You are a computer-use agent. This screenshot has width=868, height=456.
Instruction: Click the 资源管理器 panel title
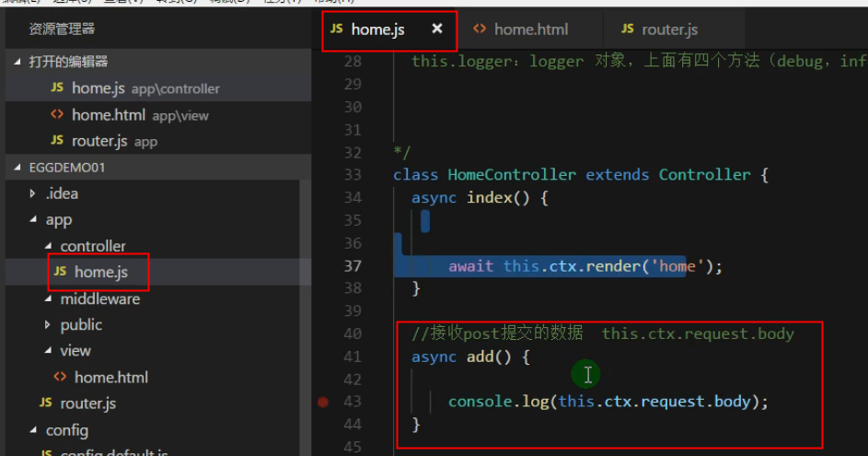62,29
